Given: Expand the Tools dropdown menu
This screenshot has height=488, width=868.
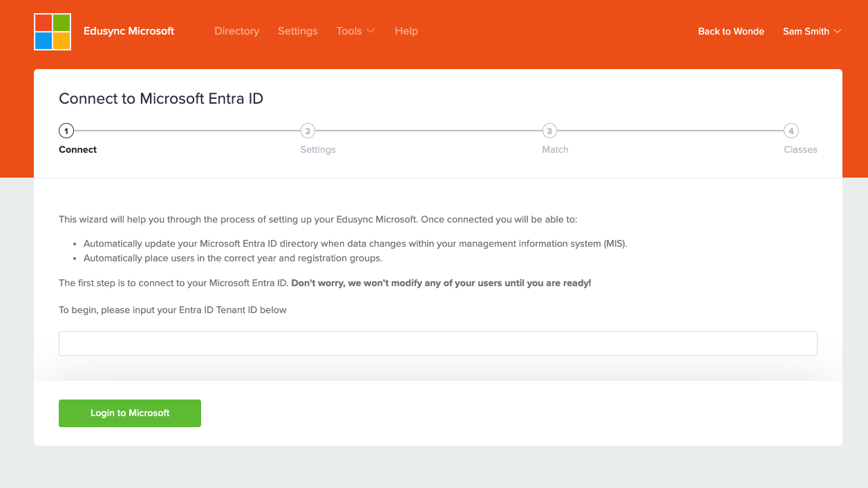Looking at the screenshot, I should point(355,31).
